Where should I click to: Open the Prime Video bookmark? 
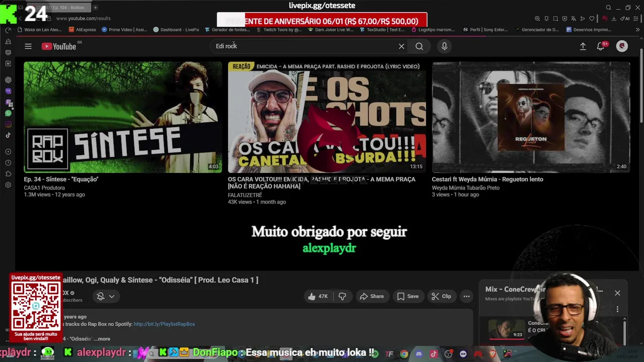(124, 30)
